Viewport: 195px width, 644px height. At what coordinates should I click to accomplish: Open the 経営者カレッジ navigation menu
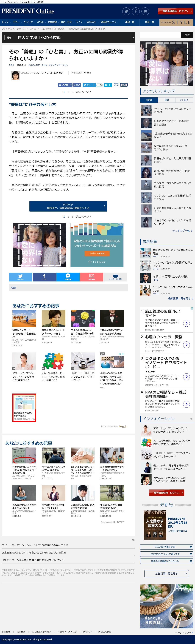coord(108,22)
